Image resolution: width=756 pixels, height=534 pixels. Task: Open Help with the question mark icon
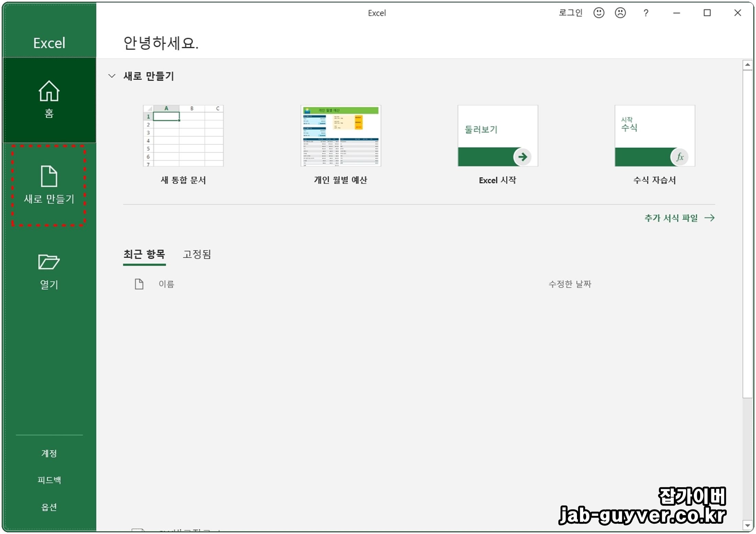[x=646, y=13]
